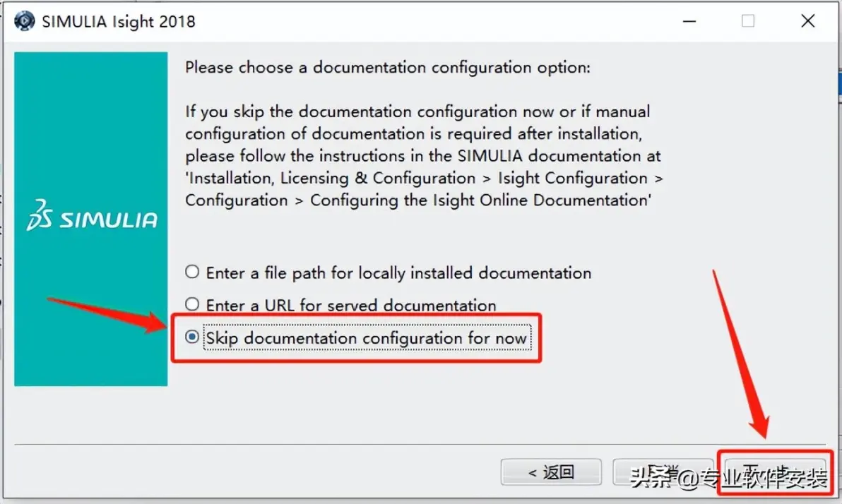
Task: Click the 'SIMULIA Isight 2018' title bar text
Action: (119, 21)
